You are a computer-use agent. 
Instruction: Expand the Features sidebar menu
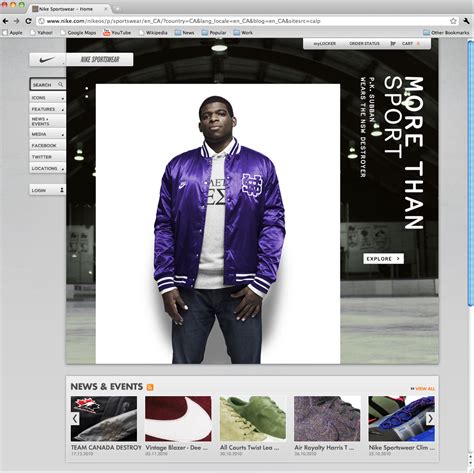tap(48, 109)
